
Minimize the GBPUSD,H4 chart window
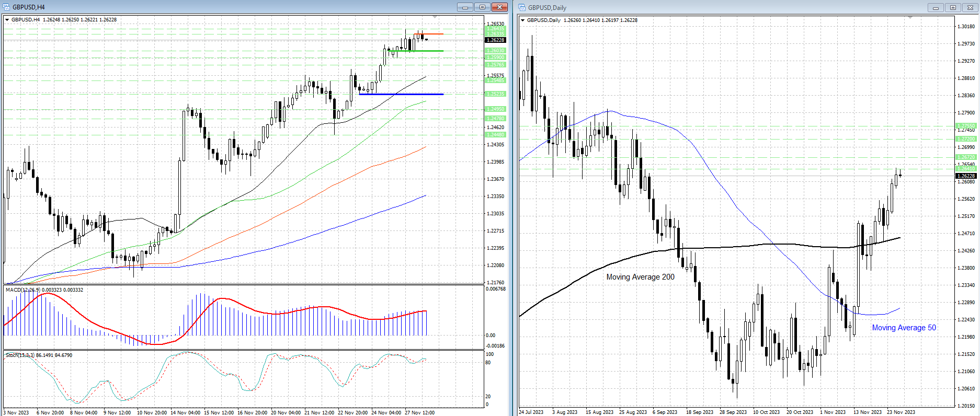click(465, 7)
